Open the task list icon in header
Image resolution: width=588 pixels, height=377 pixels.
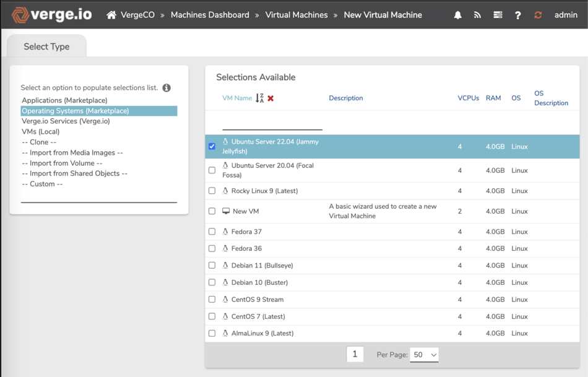pyautogui.click(x=498, y=15)
